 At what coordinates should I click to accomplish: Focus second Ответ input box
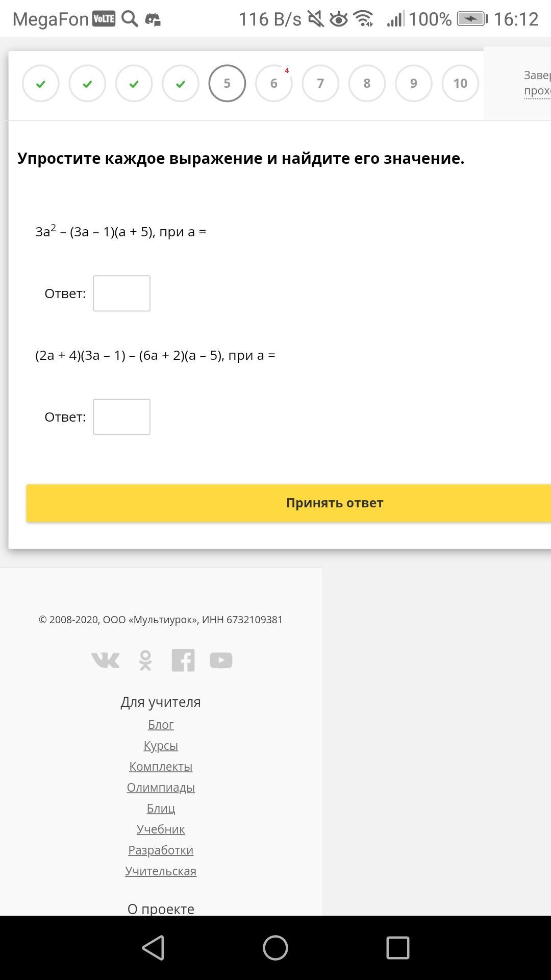(x=121, y=417)
